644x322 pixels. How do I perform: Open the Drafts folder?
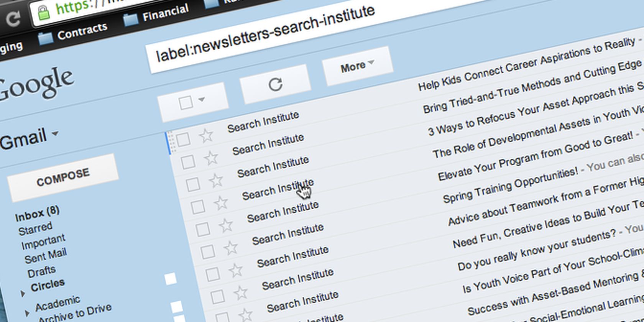point(41,272)
